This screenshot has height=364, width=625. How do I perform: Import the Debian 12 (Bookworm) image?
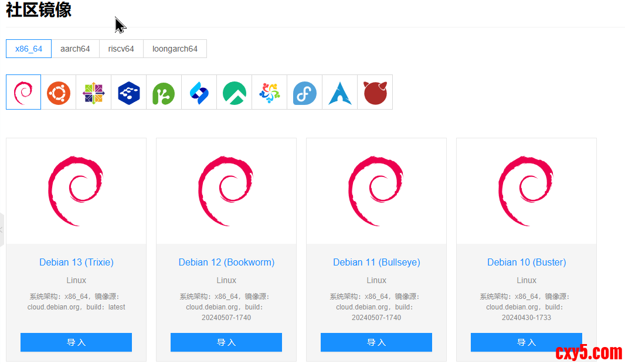(226, 342)
